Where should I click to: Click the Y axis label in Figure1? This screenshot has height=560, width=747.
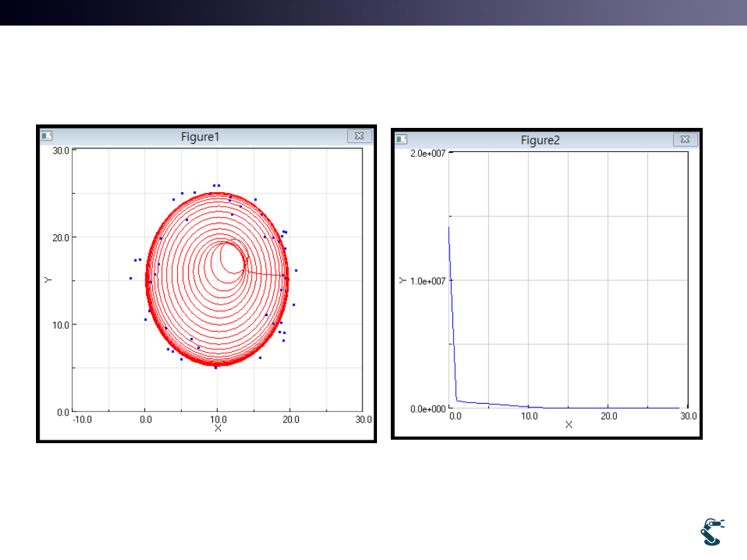click(48, 279)
